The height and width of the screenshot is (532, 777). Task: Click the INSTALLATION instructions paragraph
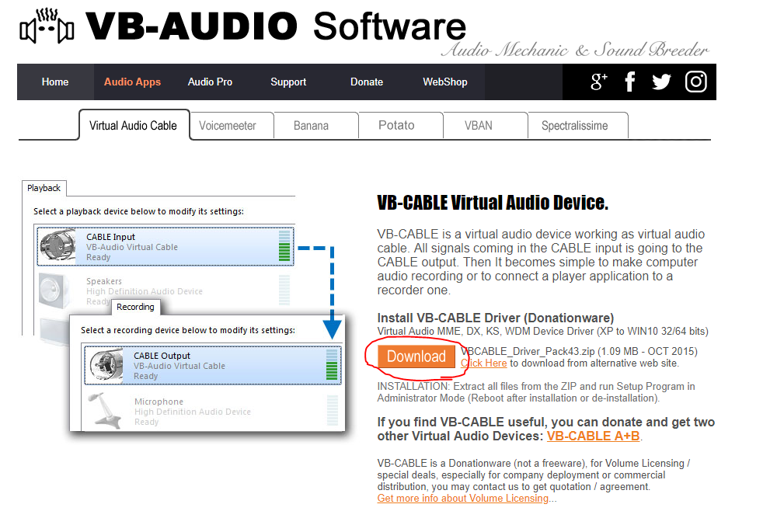pyautogui.click(x=536, y=392)
